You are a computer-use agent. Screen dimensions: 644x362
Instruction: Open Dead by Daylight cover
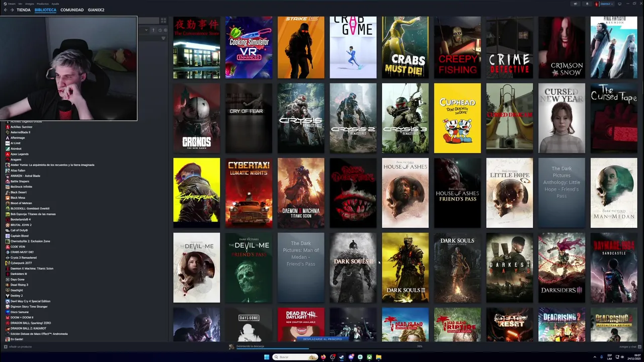coord(301,325)
